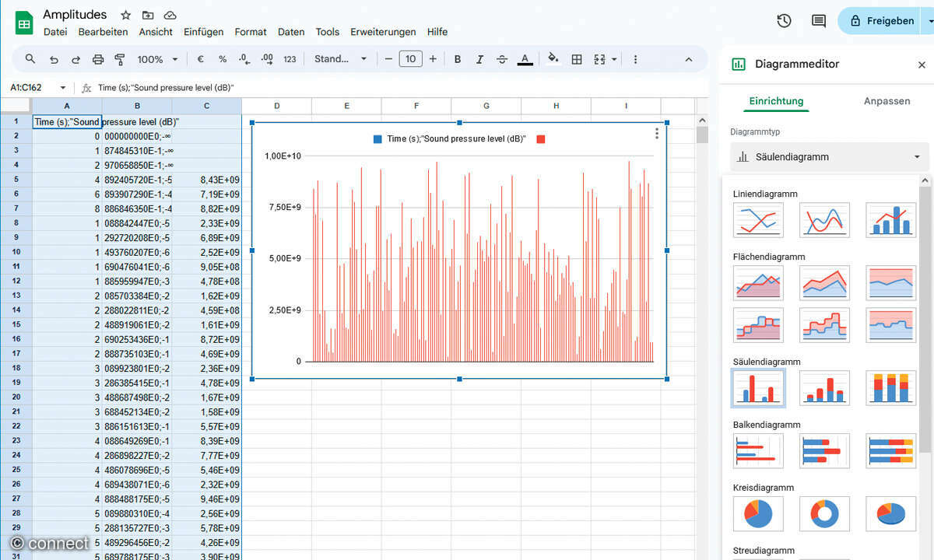Select combo chart thumbnail
The image size is (934, 560).
click(x=891, y=220)
